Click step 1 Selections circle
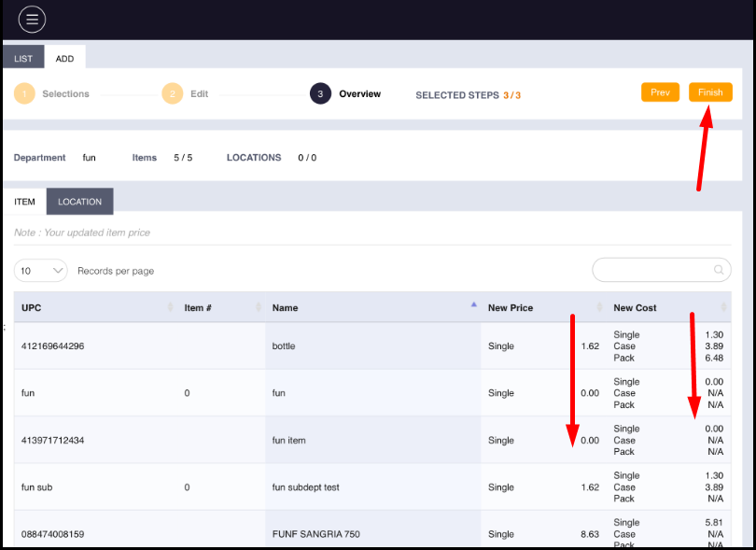The image size is (756, 550). tap(24, 94)
